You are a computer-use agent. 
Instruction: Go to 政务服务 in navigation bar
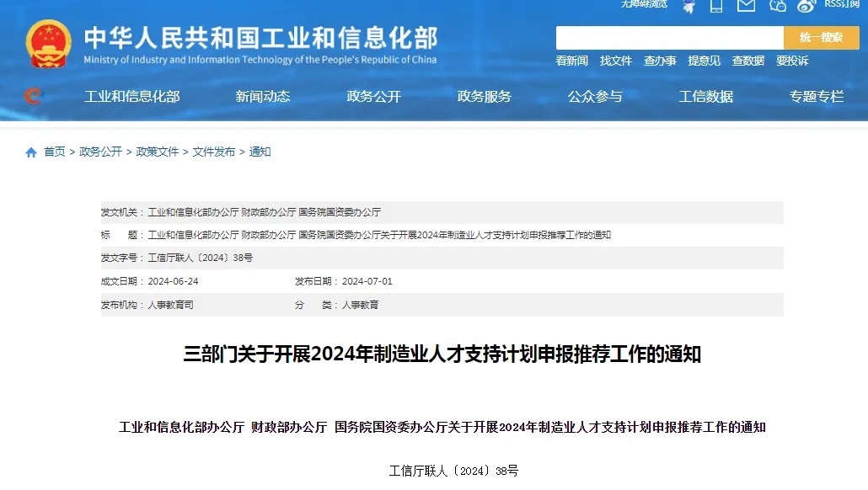485,97
